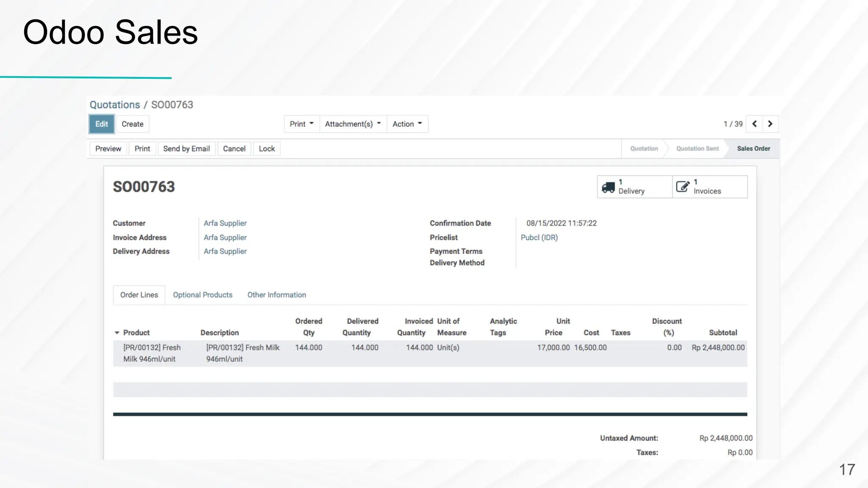
Task: Click the Invoiced Quantity column header
Action: click(x=415, y=327)
